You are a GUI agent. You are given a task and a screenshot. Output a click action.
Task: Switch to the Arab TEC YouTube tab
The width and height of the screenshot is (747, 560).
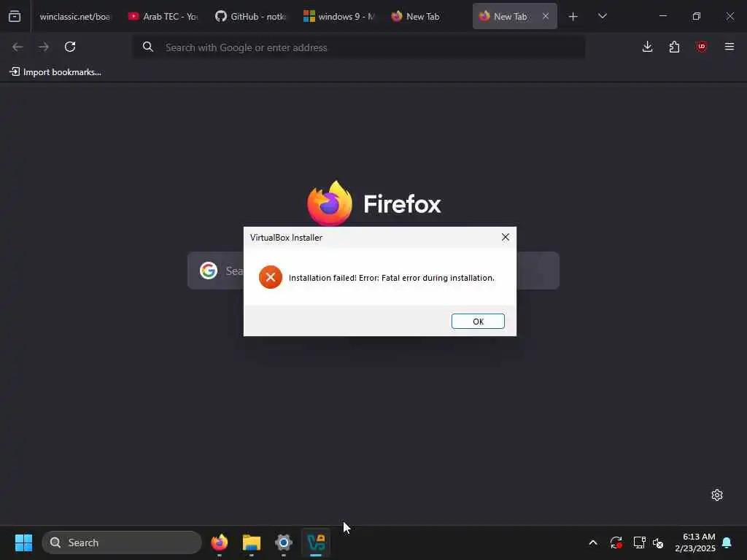[164, 16]
